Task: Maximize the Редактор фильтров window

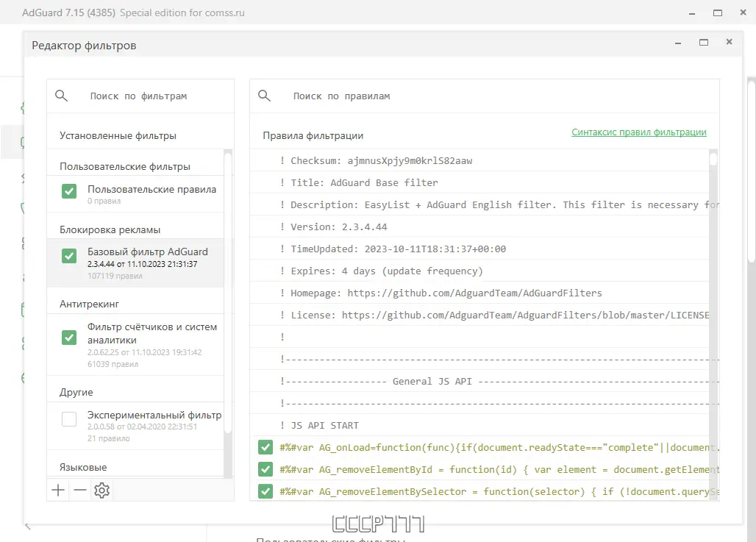Action: (x=704, y=43)
